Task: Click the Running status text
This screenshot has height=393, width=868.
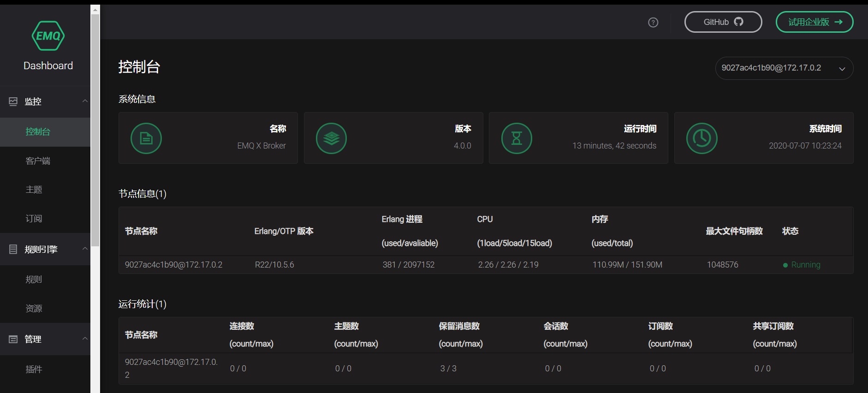Action: [x=806, y=265]
